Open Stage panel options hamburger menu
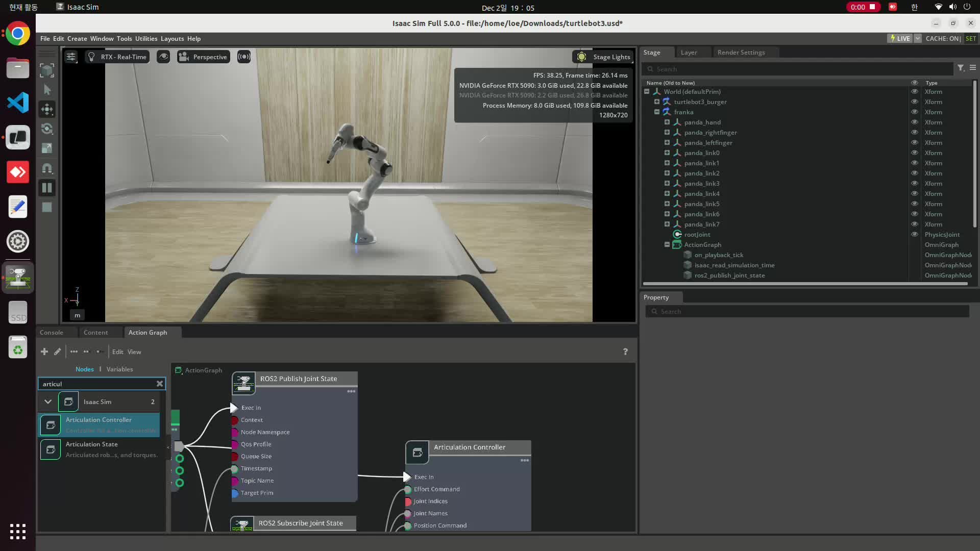 (973, 68)
